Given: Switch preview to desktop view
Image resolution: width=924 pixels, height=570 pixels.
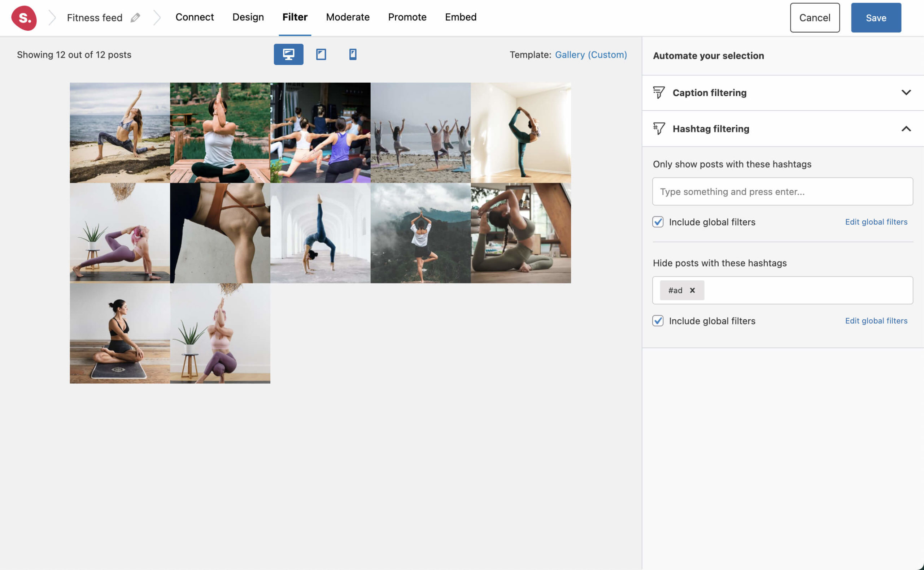Looking at the screenshot, I should click(288, 54).
